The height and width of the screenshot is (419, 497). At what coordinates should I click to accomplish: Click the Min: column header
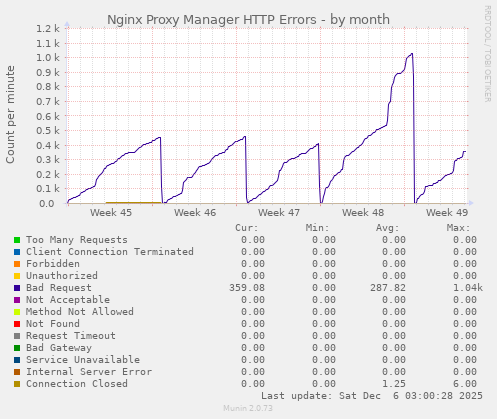pyautogui.click(x=317, y=228)
